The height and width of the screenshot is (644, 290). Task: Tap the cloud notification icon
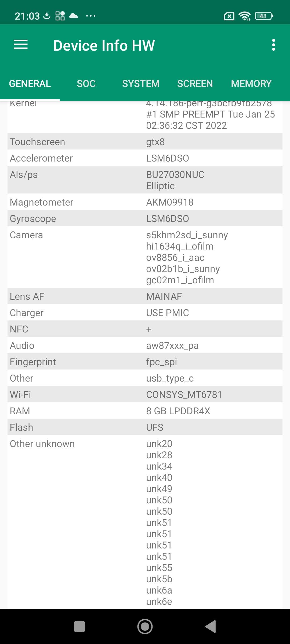pyautogui.click(x=74, y=16)
